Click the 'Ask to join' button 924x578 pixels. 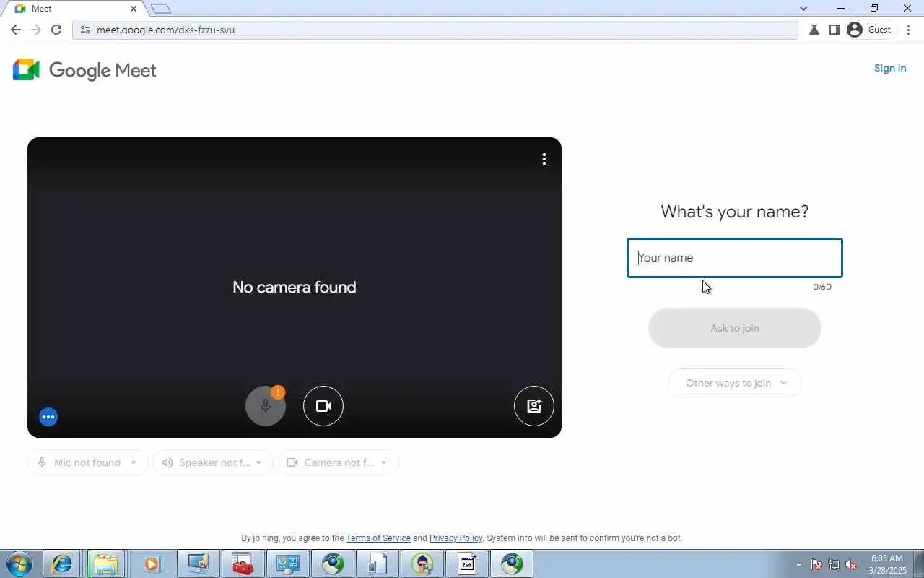click(x=735, y=328)
